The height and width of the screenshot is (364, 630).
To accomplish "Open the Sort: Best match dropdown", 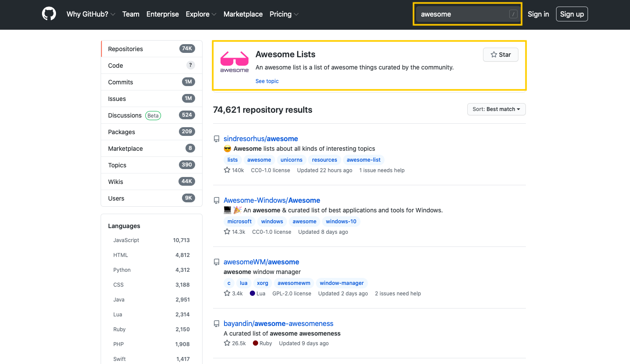I will click(496, 109).
